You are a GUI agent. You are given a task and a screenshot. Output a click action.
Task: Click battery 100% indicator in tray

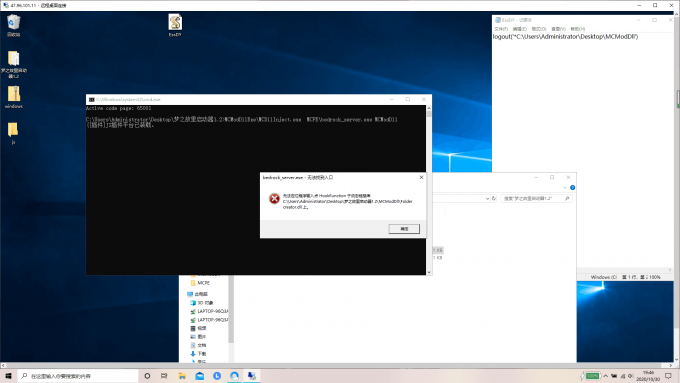592,376
